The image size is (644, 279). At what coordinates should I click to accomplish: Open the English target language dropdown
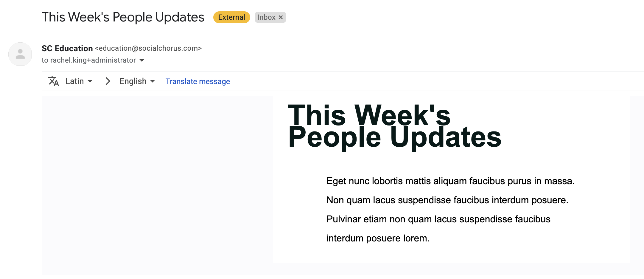(137, 81)
